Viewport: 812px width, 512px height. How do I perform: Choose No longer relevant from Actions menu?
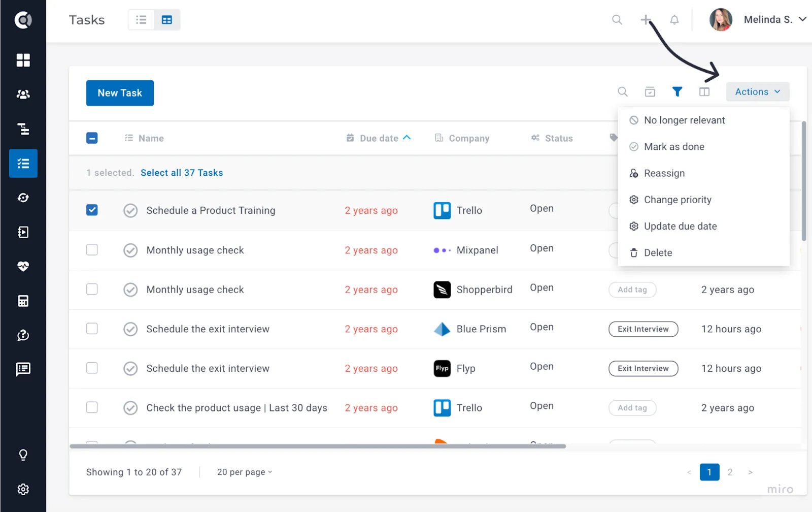point(703,120)
